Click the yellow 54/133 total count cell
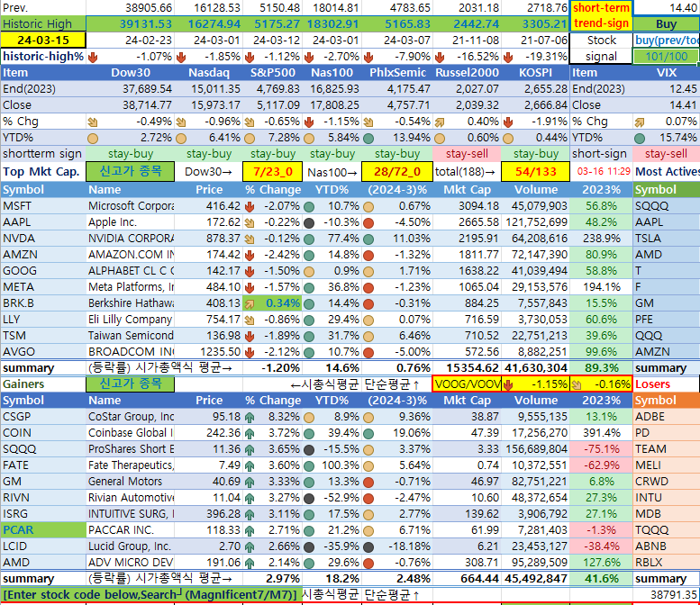This screenshot has height=605, width=700. tap(535, 172)
